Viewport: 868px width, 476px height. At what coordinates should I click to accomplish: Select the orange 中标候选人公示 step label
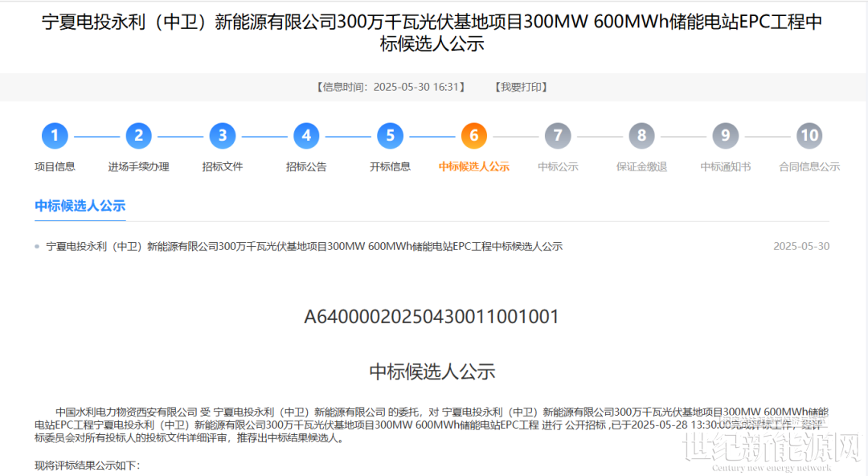474,166
